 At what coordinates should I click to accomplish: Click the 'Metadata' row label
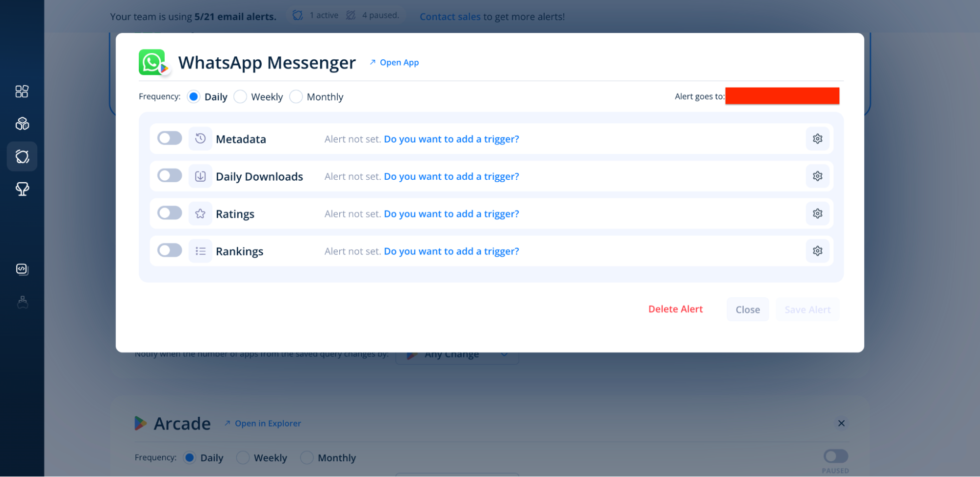pos(241,139)
